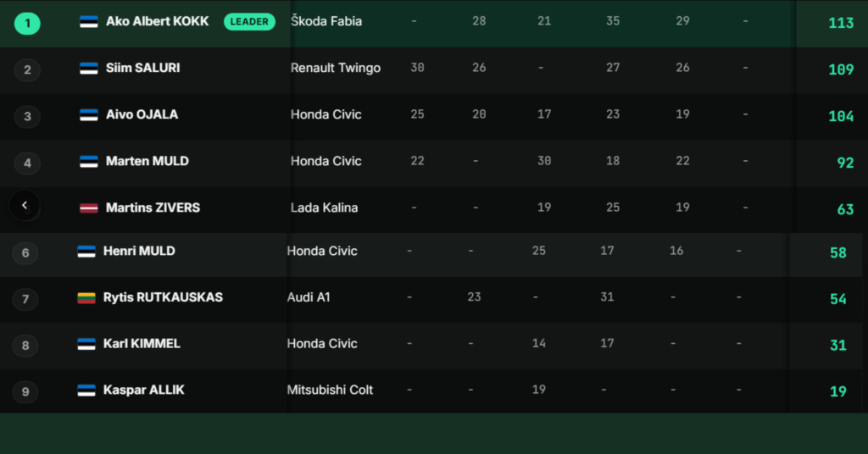Image resolution: width=868 pixels, height=454 pixels.
Task: Open driver Siim SALURI
Action: [x=142, y=68]
